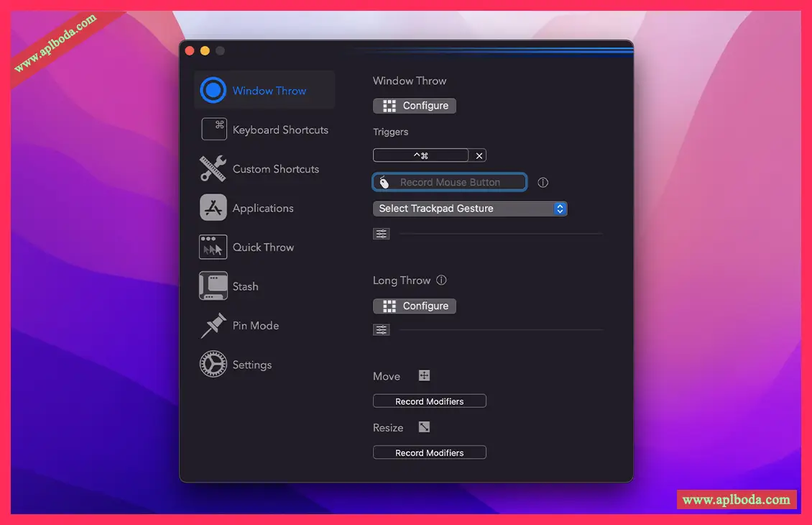The width and height of the screenshot is (812, 525).
Task: Expand the Long Throw advanced options sliders
Action: pos(382,330)
